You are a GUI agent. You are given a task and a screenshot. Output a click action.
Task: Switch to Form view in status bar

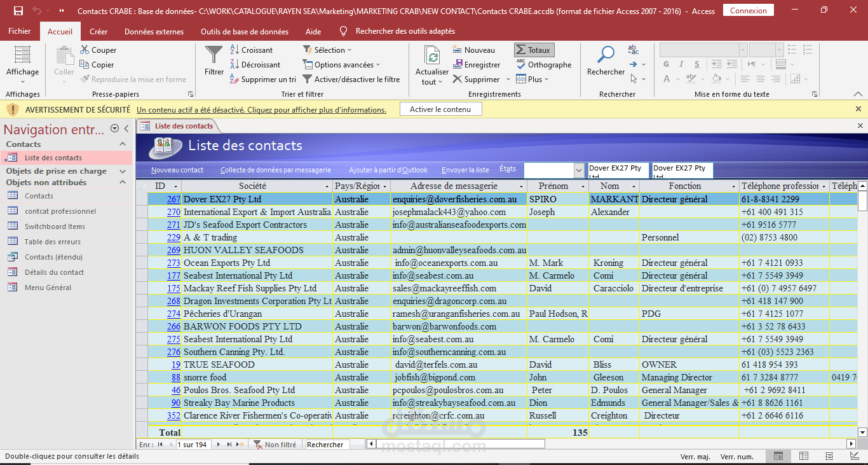pos(778,456)
